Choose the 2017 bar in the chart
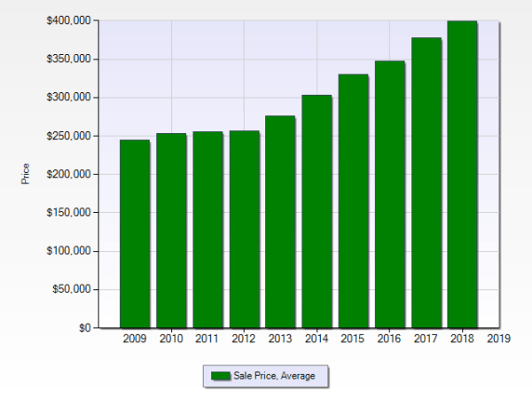The height and width of the screenshot is (399, 532). [426, 183]
